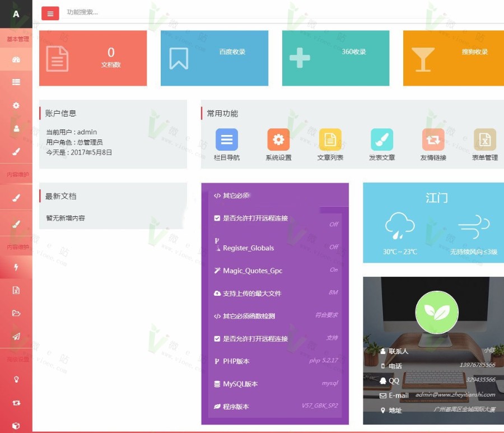The height and width of the screenshot is (433, 504).
Task: Click the cocktail glass icon on 搜狗收录 card
Action: coord(423,59)
